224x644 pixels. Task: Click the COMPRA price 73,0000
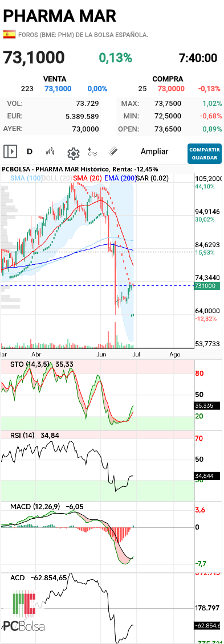click(170, 89)
